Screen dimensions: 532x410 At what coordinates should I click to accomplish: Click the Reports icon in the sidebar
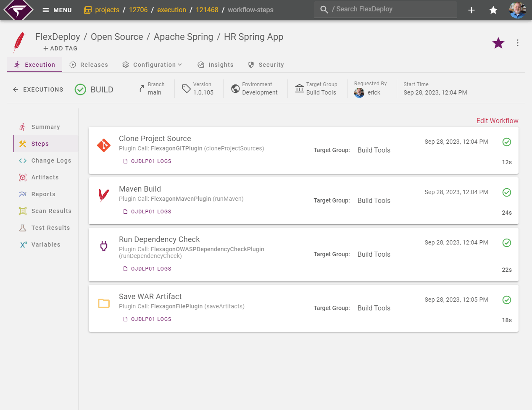tap(23, 194)
